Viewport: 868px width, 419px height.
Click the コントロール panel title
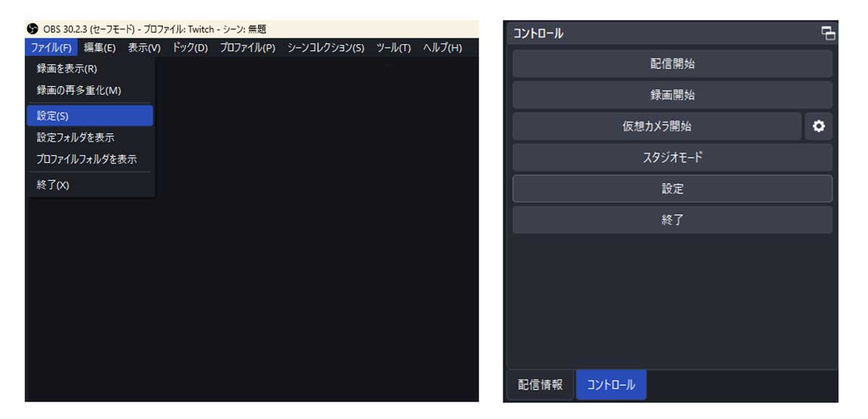pos(538,33)
